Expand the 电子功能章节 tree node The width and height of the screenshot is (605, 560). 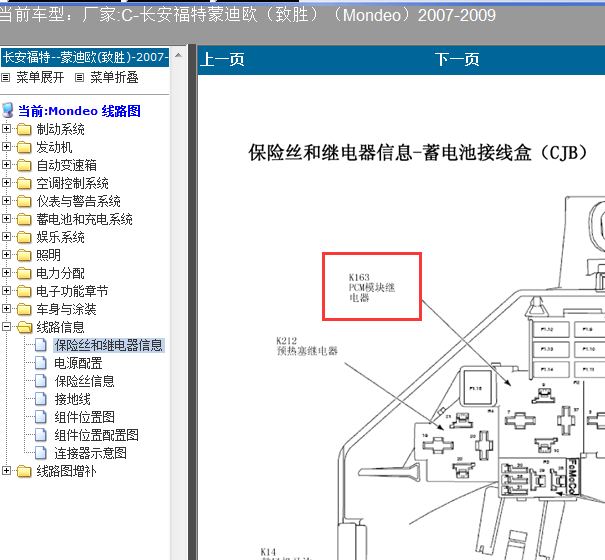point(6,291)
